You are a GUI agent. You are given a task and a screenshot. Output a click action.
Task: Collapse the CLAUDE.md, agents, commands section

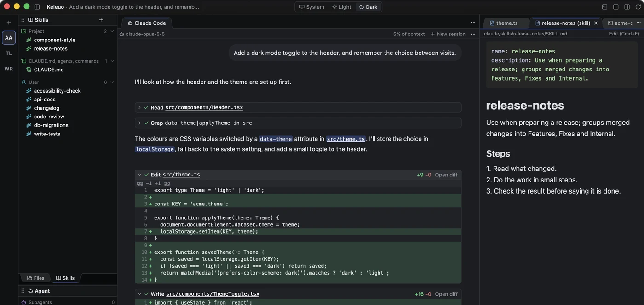coord(112,61)
